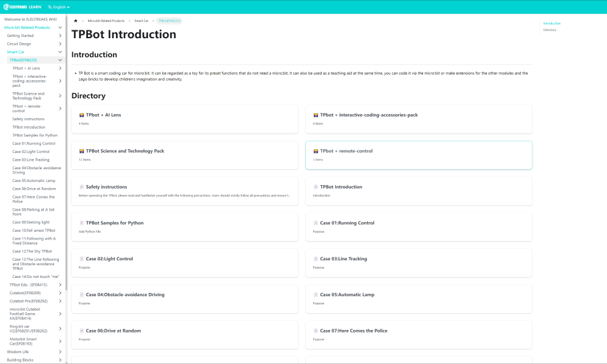The width and height of the screenshot is (607, 364).
Task: Select Case 03:Line Tracking in sidebar
Action: coord(31,160)
